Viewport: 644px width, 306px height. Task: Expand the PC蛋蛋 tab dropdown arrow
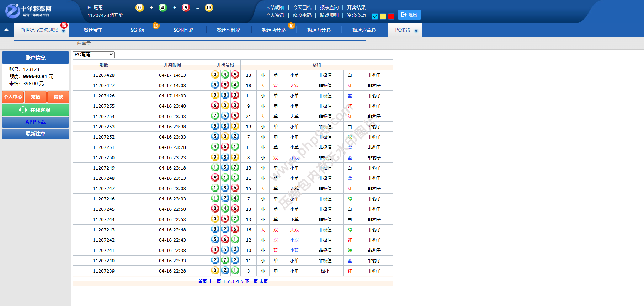click(x=416, y=31)
